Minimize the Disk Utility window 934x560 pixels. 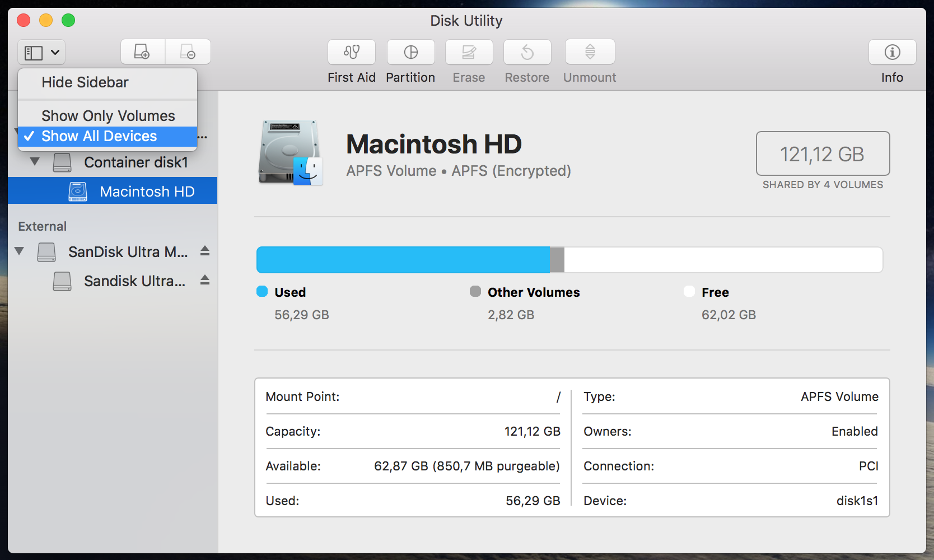click(x=46, y=21)
